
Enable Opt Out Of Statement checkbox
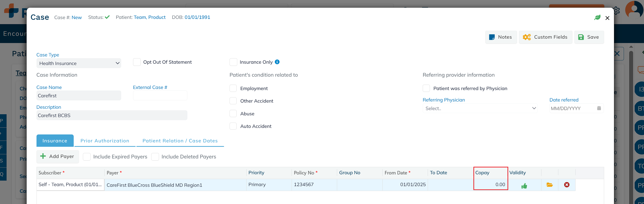click(x=137, y=62)
